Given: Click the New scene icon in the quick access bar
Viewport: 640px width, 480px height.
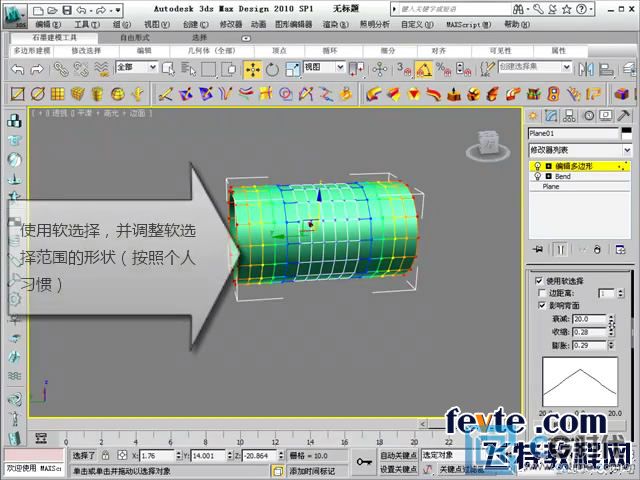Looking at the screenshot, I should click(x=38, y=10).
